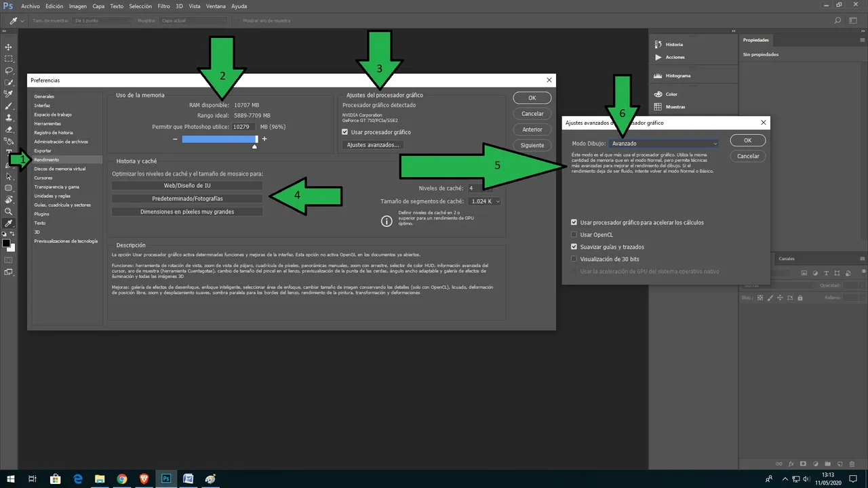
Task: Select the Move tool in Photoshop toolbar
Action: click(9, 47)
